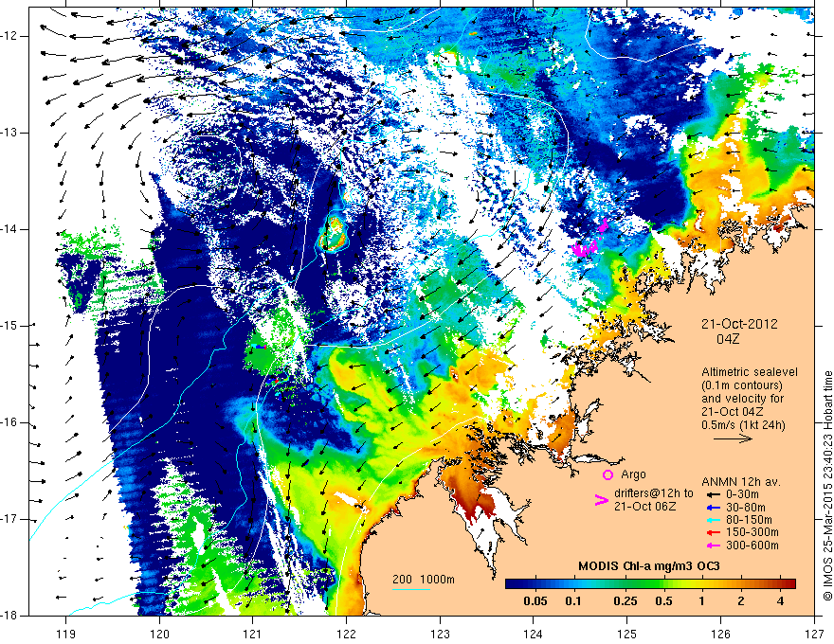This screenshot has width=834, height=644.
Task: Click the red 150-300m arrow legend symbol
Action: coord(713,532)
